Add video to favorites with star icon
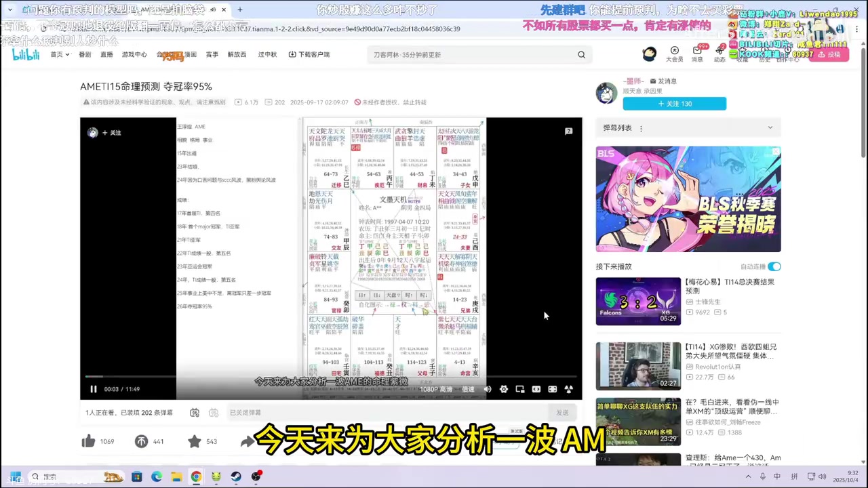Image resolution: width=868 pixels, height=488 pixels. click(195, 441)
